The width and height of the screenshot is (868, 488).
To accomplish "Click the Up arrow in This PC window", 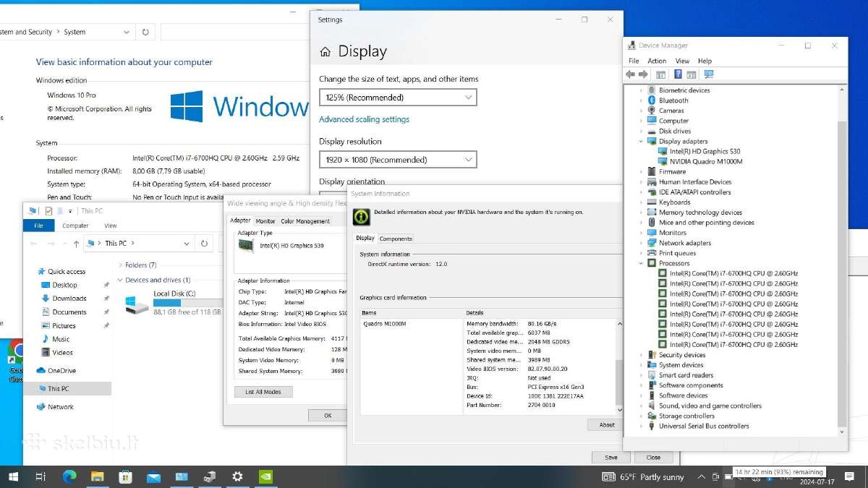I will (76, 244).
